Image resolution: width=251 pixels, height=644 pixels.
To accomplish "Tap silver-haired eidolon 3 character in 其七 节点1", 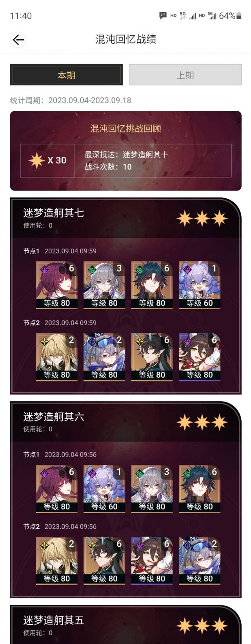I will coord(104,285).
